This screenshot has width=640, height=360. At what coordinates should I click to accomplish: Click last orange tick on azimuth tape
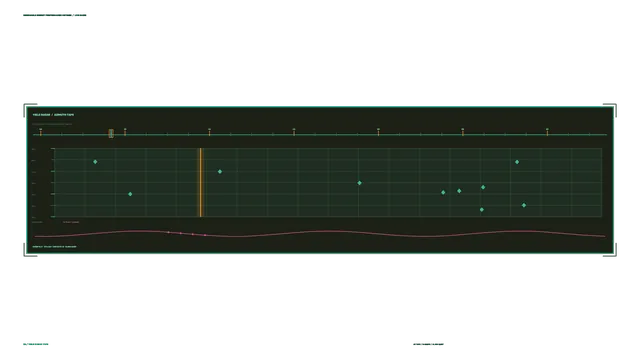[547, 133]
